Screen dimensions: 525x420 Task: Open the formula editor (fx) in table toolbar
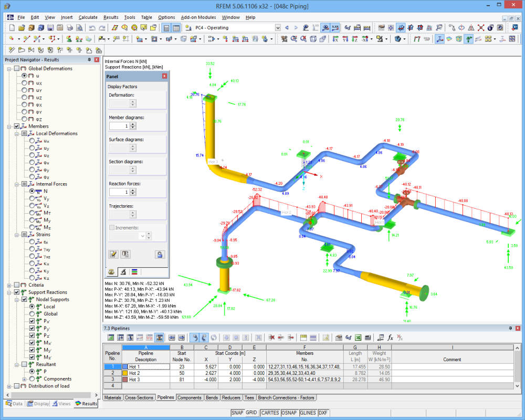pyautogui.click(x=391, y=338)
